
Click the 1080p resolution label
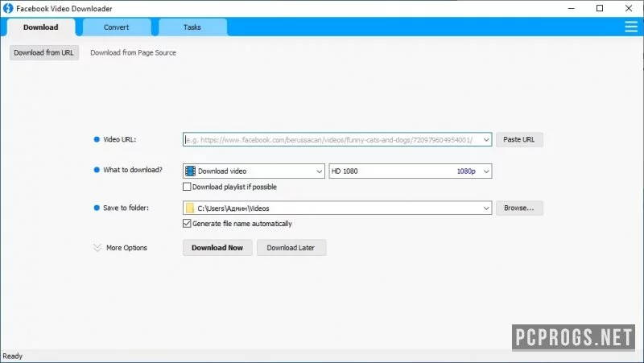coord(466,171)
